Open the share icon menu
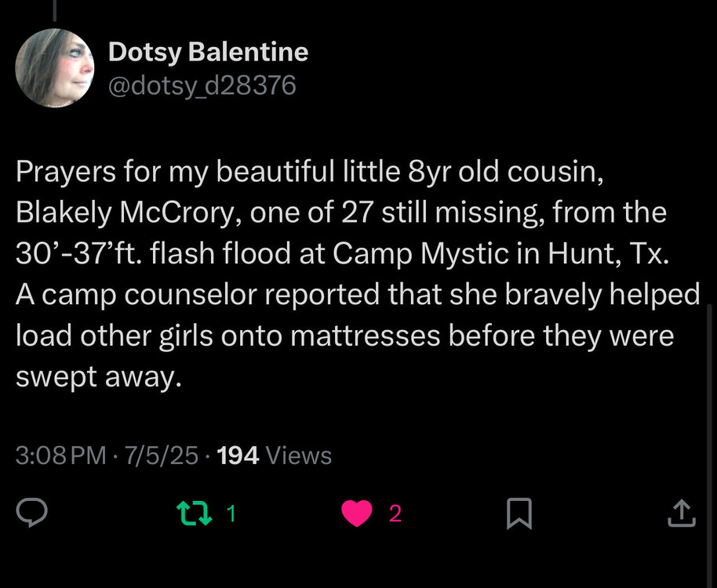 tap(681, 514)
